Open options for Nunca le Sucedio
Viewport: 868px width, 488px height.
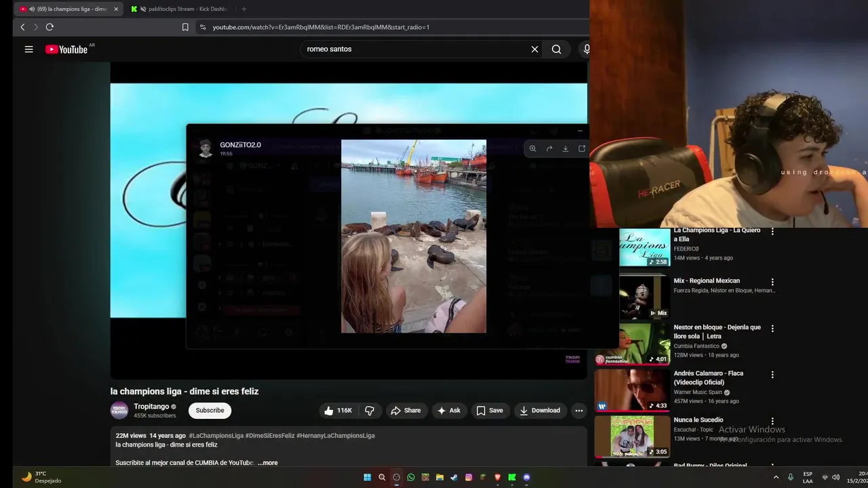coord(772,421)
